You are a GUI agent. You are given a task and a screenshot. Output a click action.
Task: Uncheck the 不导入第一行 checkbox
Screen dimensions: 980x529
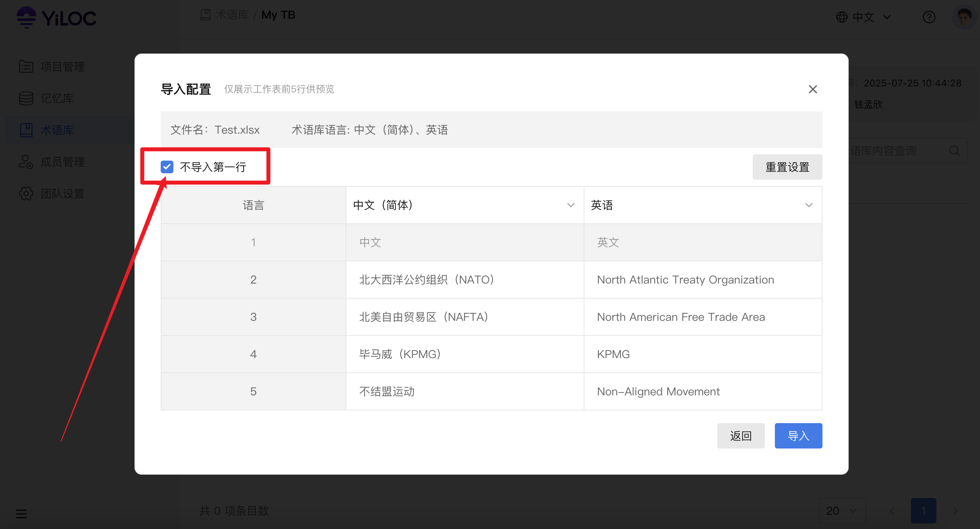click(x=167, y=167)
